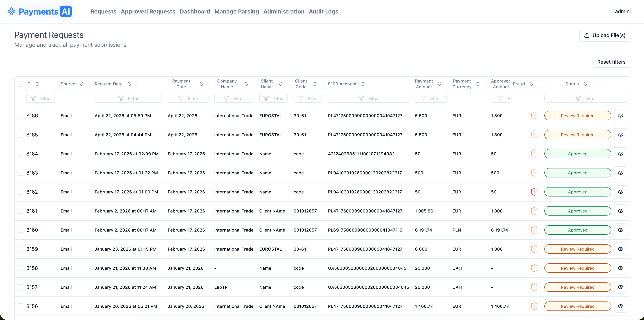
Task: Click fraud shield icon on row 8156
Action: click(534, 306)
